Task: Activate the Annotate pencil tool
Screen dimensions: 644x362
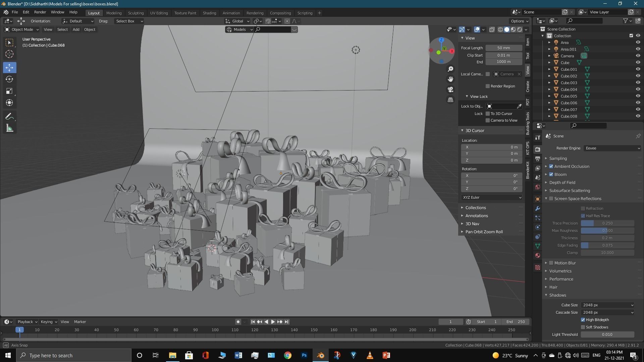Action: (x=9, y=117)
